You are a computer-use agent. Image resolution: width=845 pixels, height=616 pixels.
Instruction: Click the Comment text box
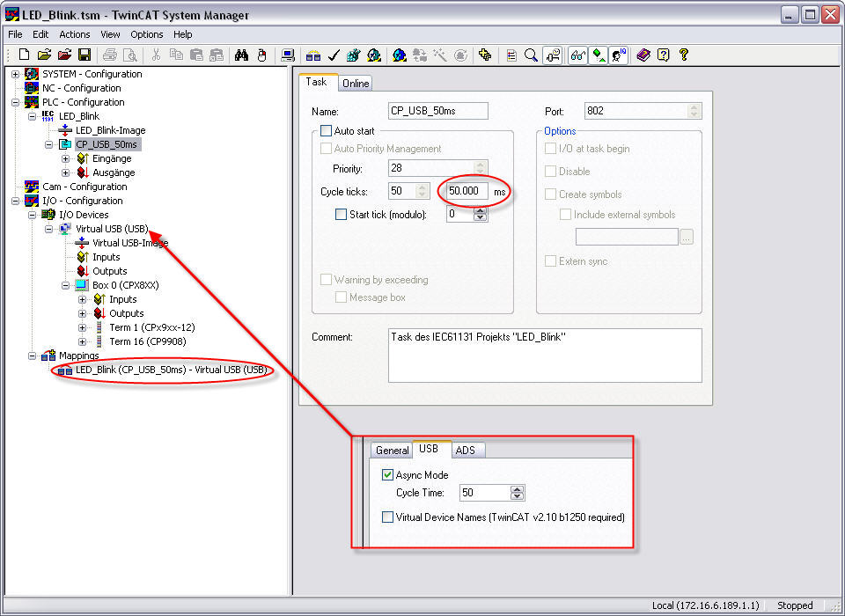point(545,356)
